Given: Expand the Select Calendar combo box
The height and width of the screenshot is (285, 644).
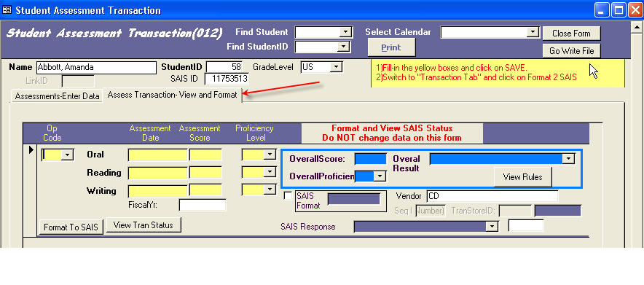Looking at the screenshot, I should 533,32.
